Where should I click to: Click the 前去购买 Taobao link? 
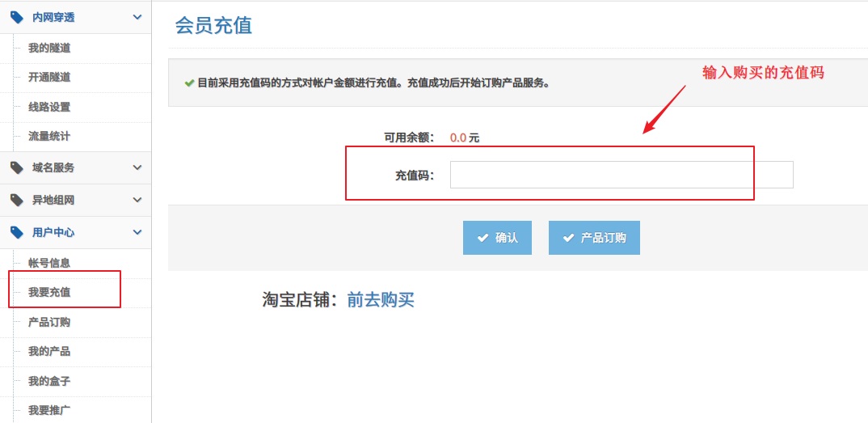tap(381, 300)
